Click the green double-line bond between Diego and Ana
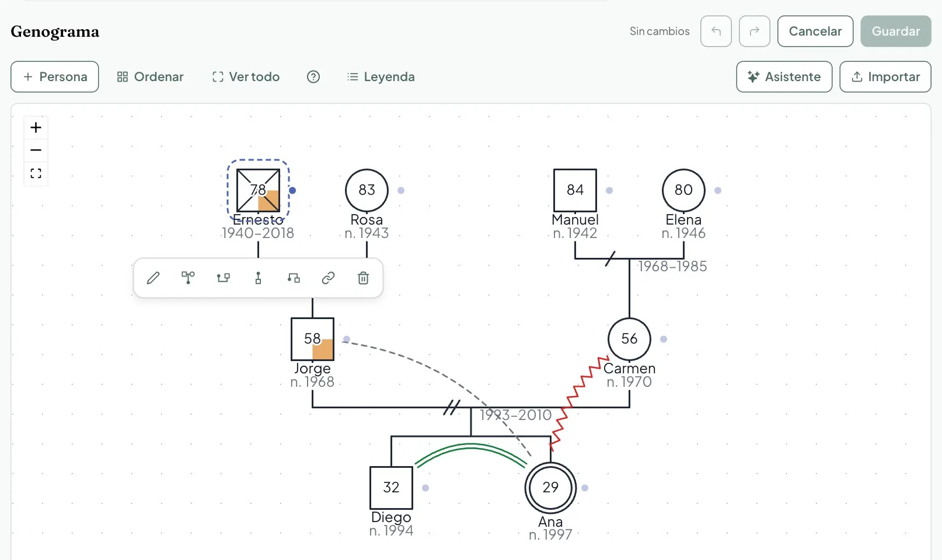 point(470,446)
